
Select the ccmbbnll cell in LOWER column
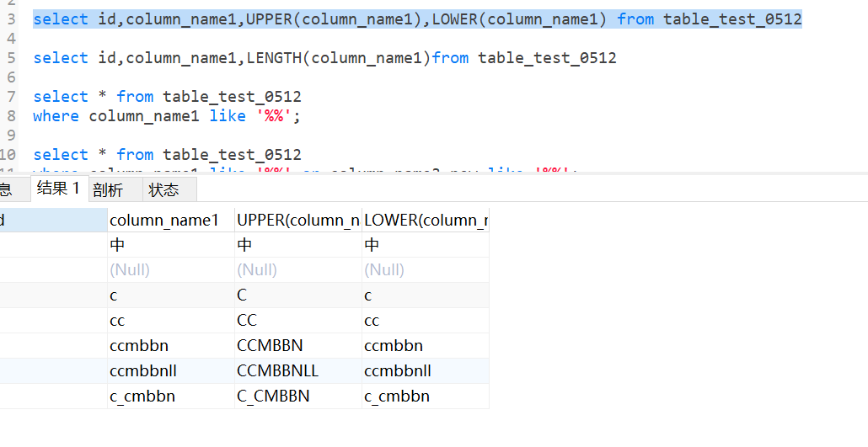click(x=398, y=370)
